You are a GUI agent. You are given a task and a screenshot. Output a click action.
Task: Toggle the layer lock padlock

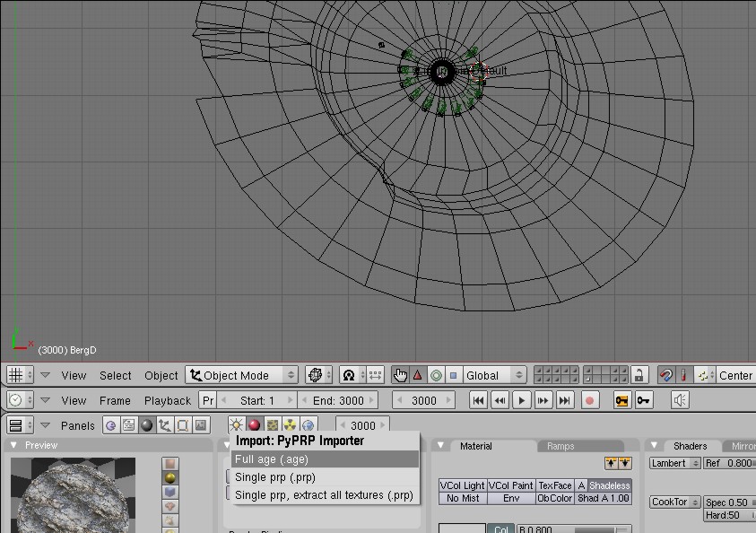(x=639, y=375)
